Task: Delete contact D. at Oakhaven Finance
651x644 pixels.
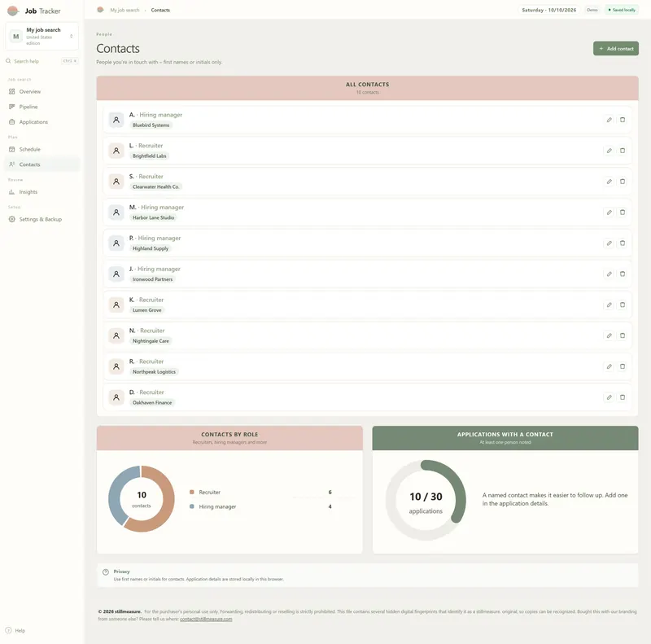Action: click(x=623, y=397)
